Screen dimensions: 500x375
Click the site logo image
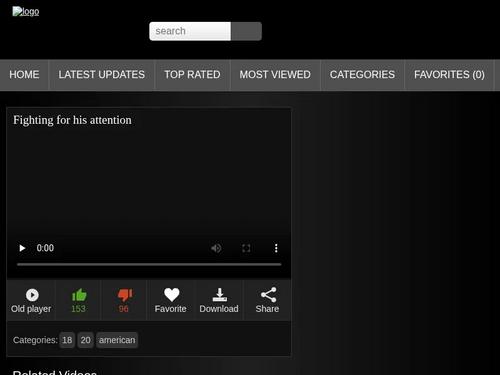pos(26,11)
